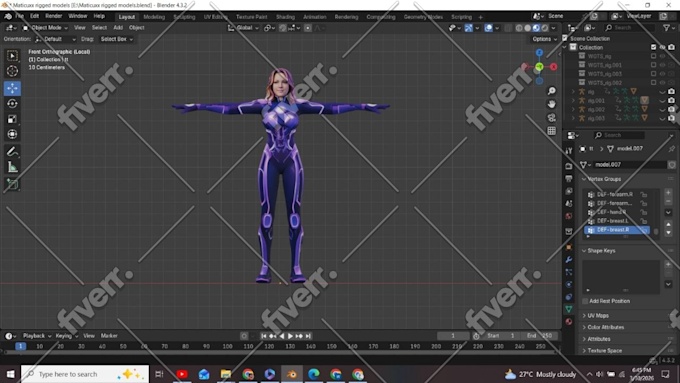Open the viewport Options dropdown
The width and height of the screenshot is (680, 383).
point(544,39)
